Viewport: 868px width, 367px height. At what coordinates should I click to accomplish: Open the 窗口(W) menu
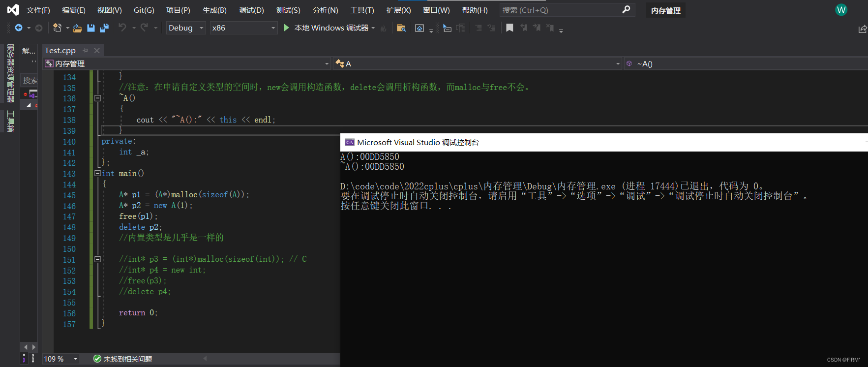click(436, 10)
